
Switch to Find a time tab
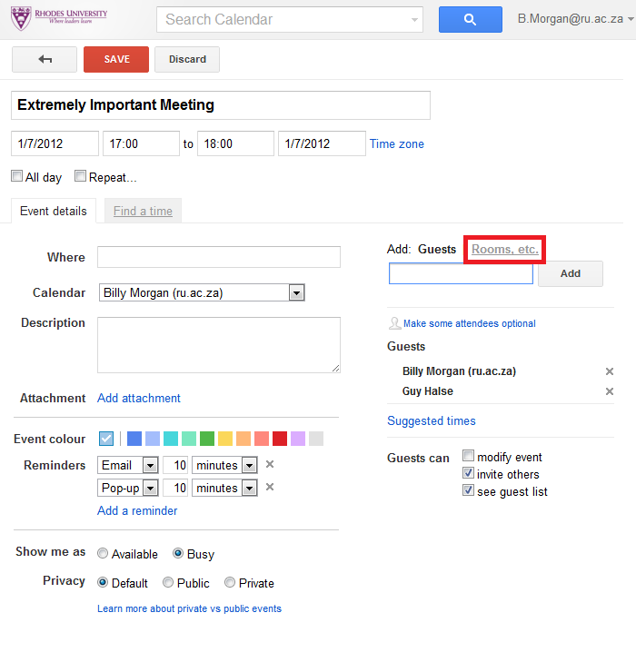143,211
